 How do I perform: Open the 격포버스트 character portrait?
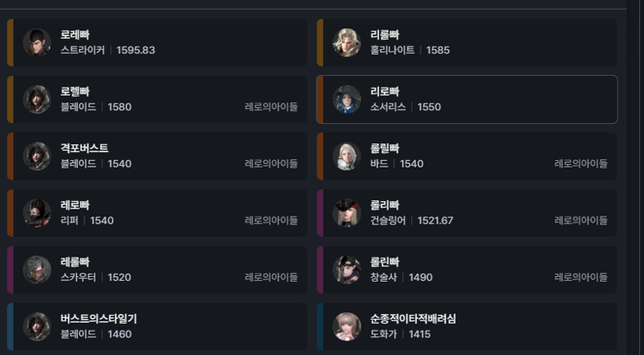(x=37, y=156)
